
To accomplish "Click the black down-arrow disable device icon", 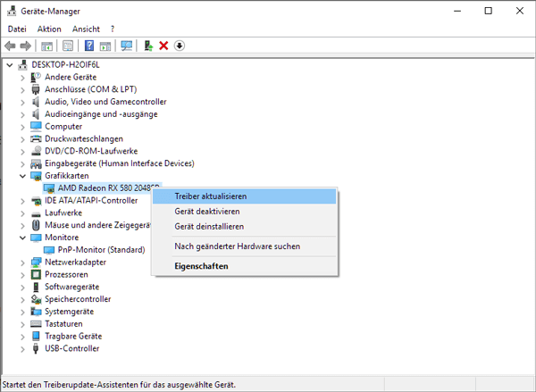I will pyautogui.click(x=179, y=46).
